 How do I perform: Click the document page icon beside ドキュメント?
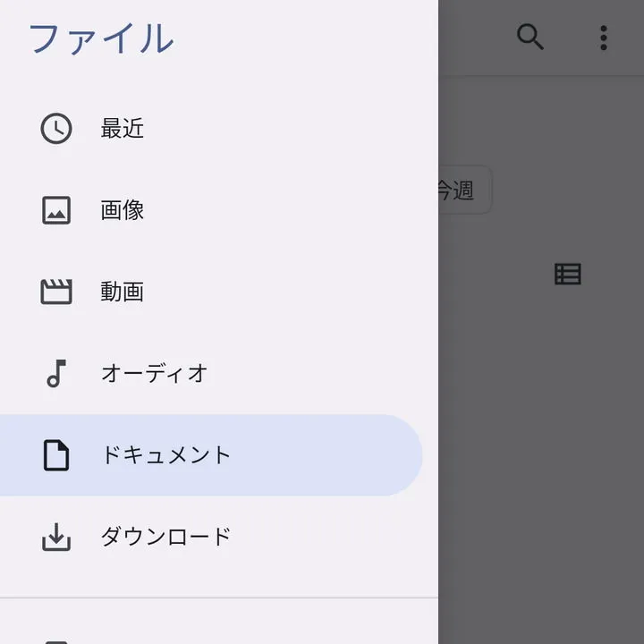pos(56,454)
